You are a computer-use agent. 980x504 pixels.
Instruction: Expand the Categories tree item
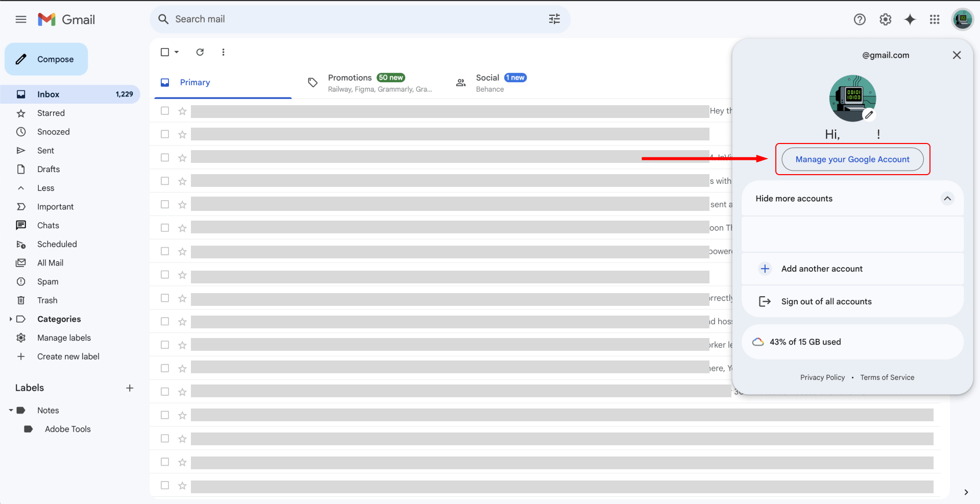[x=11, y=319]
